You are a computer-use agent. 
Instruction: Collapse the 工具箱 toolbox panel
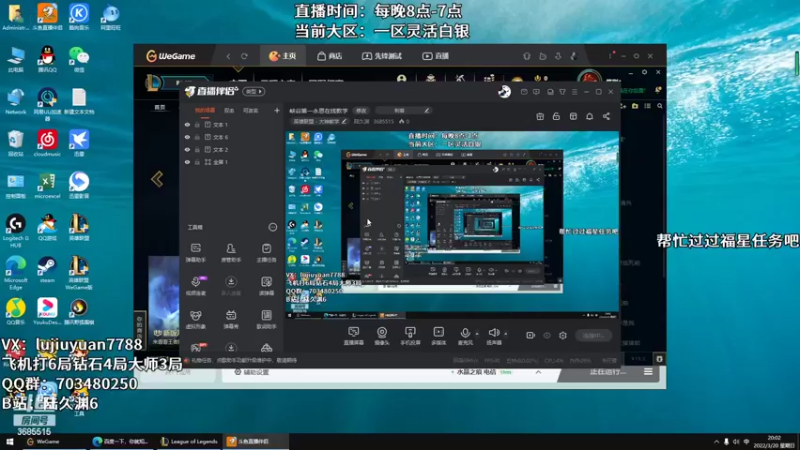point(273,227)
